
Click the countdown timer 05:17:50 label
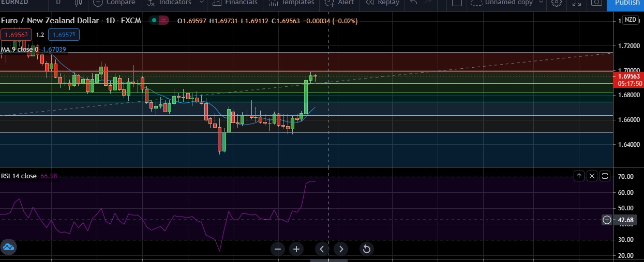tap(630, 83)
